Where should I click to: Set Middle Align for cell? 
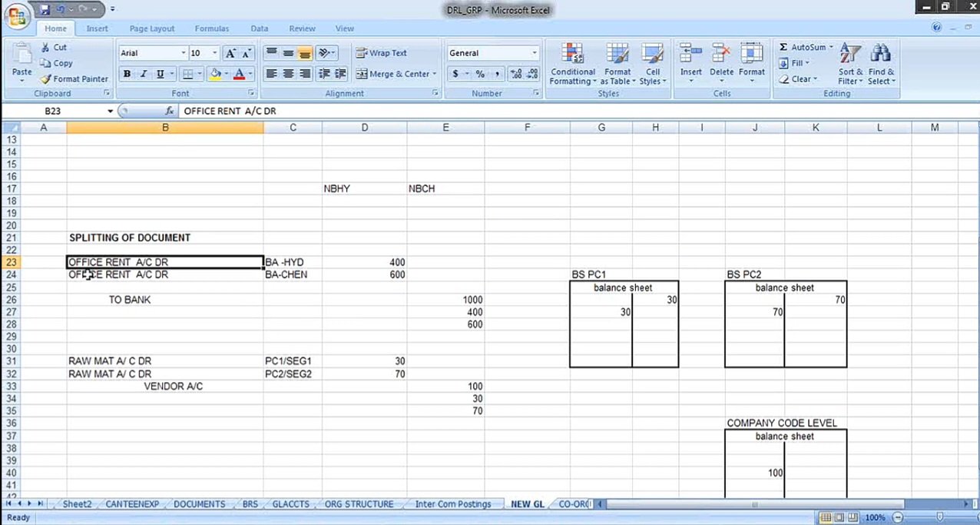click(x=288, y=53)
